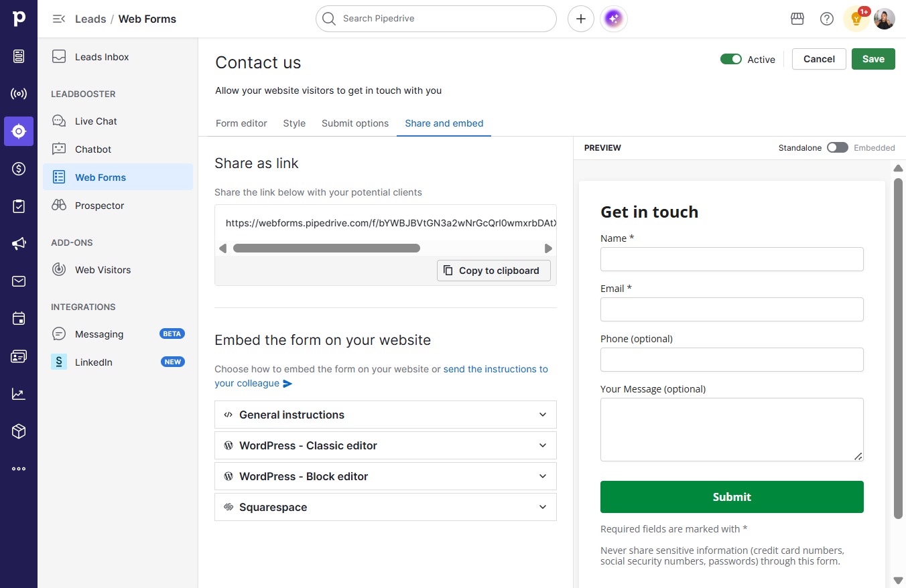
Task: Focus the Search Pipedrive field
Action: 436,19
